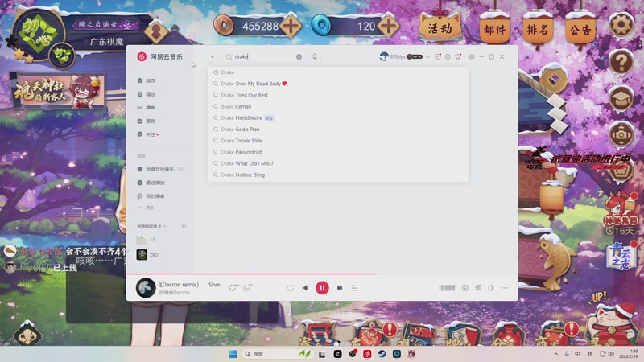Open the settings icon in NetEase title bar

pos(448,56)
